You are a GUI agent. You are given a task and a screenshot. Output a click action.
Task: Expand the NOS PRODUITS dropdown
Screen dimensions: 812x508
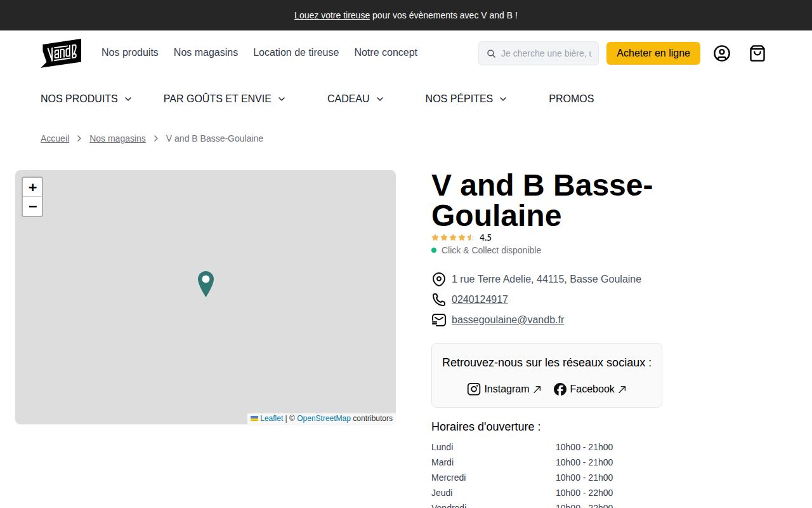[86, 98]
